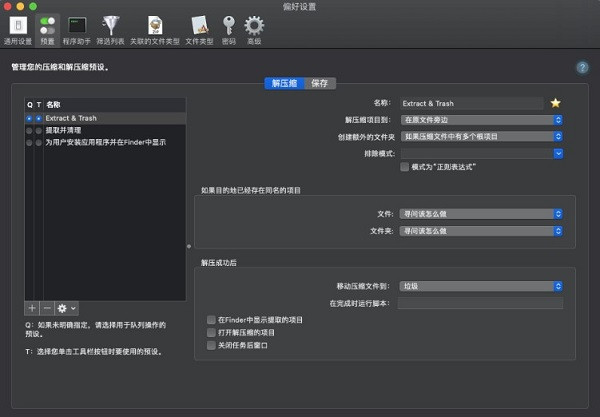
Task: Open the 密码 passwords pane
Action: [228, 29]
